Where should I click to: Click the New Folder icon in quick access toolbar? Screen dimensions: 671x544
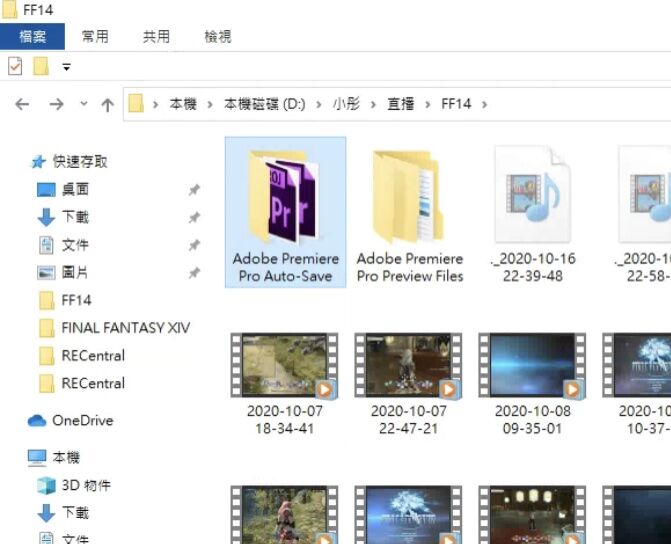pos(41,66)
